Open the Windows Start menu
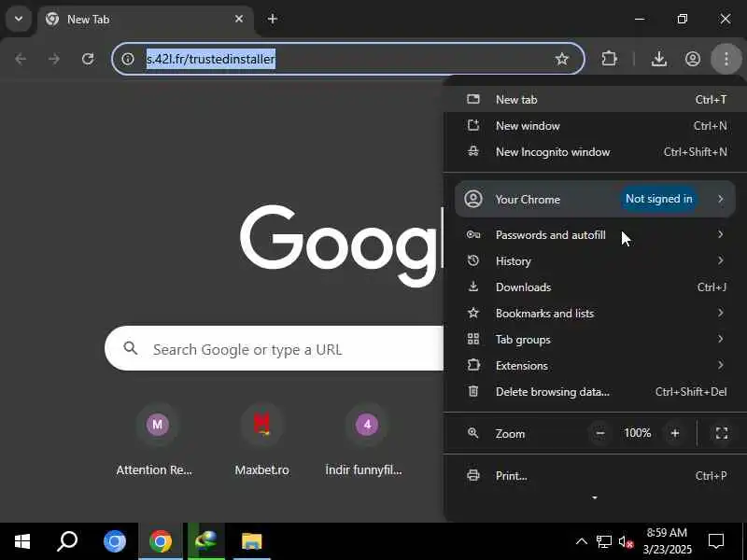The image size is (747, 560). coord(21,541)
